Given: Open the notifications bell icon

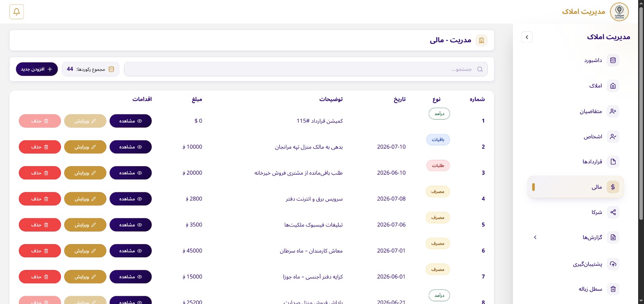Looking at the screenshot, I should tap(16, 12).
